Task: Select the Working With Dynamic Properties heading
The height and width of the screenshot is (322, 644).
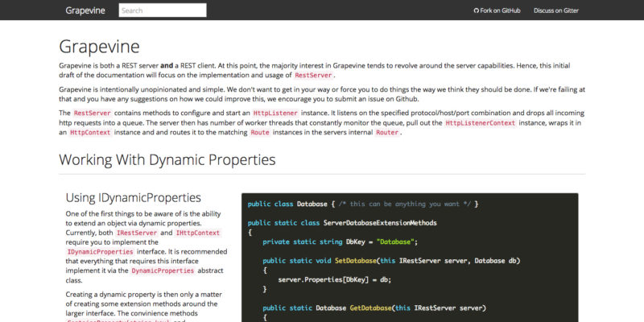Action: click(x=167, y=159)
